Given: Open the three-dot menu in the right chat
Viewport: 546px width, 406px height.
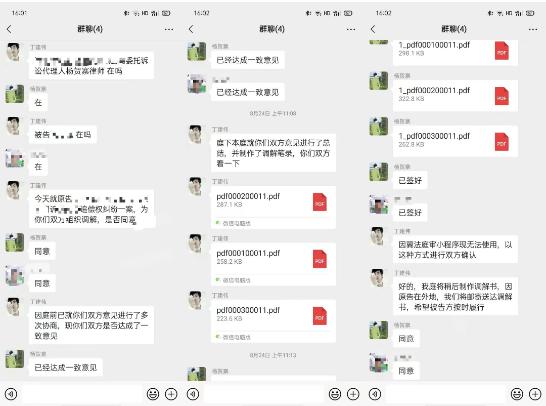Looking at the screenshot, I should tap(533, 29).
